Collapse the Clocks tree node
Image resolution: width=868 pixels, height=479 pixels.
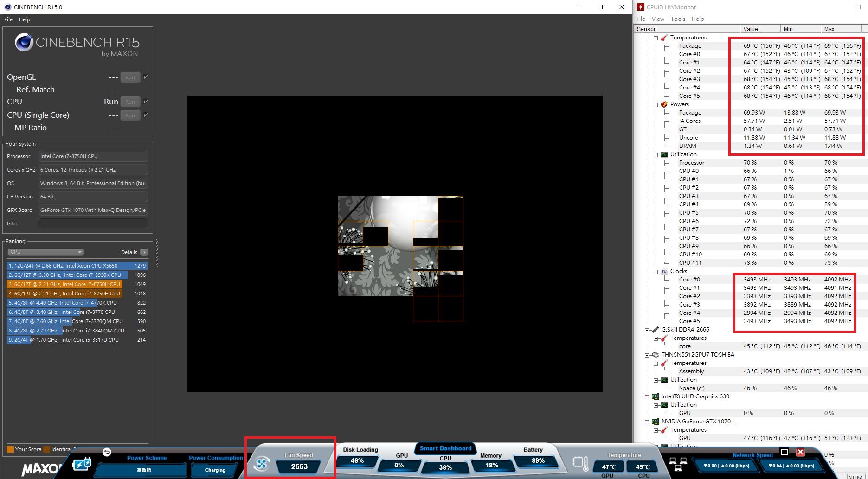coord(656,272)
